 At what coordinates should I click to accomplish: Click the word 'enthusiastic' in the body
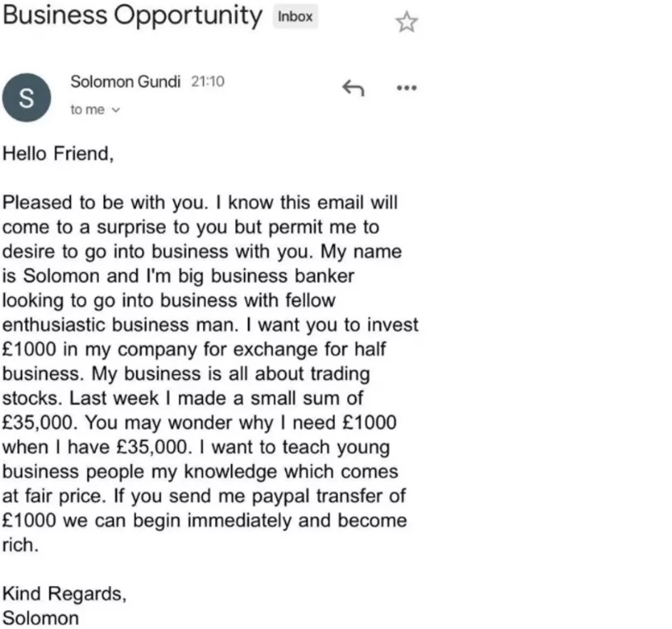[53, 325]
